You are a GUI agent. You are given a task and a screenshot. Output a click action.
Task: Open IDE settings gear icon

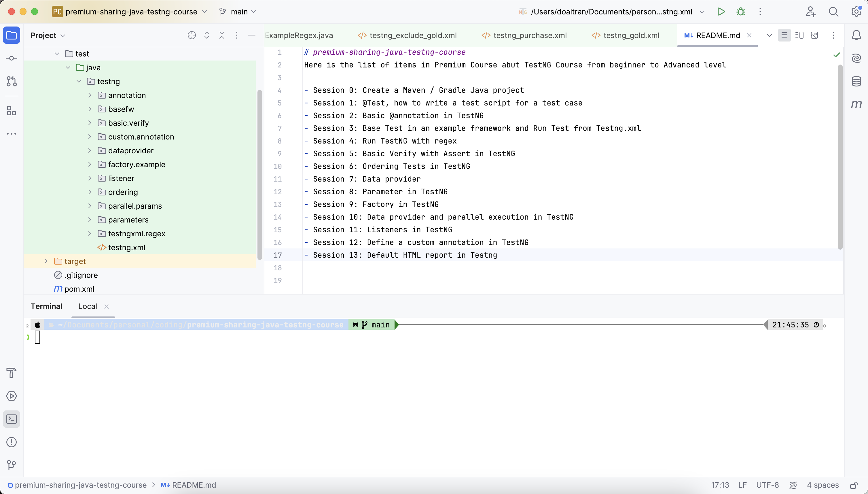point(856,12)
